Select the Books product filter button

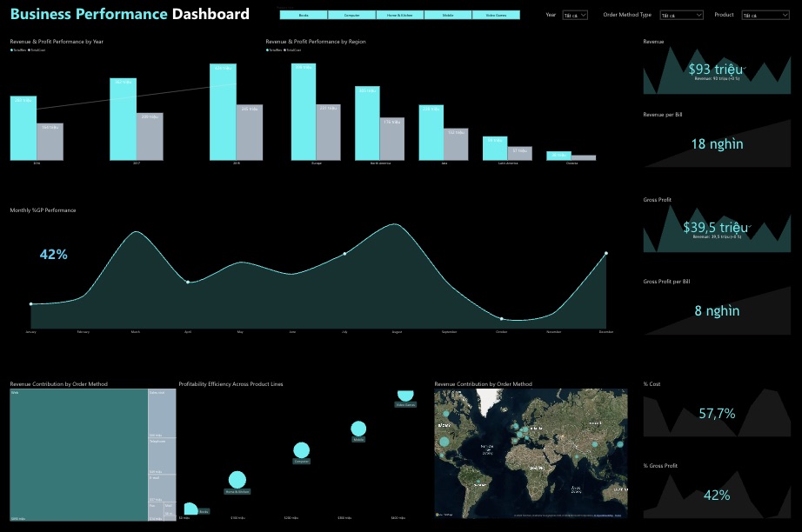[x=304, y=15]
